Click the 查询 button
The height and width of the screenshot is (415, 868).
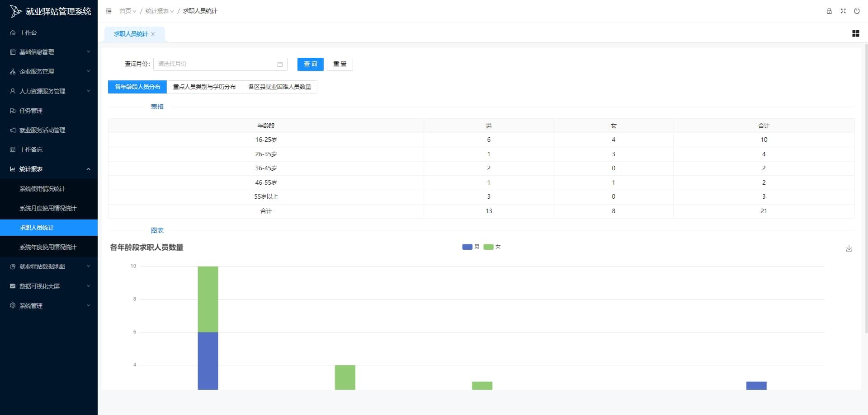[x=311, y=64]
